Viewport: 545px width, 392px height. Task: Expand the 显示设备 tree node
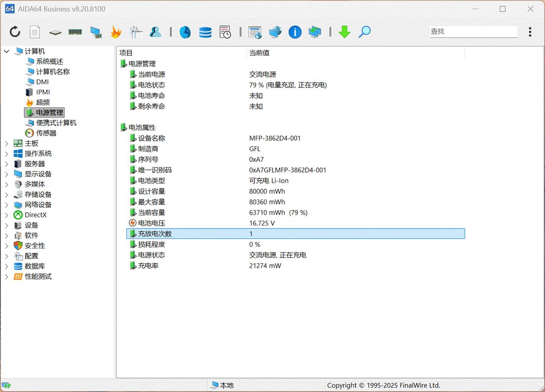[6, 174]
